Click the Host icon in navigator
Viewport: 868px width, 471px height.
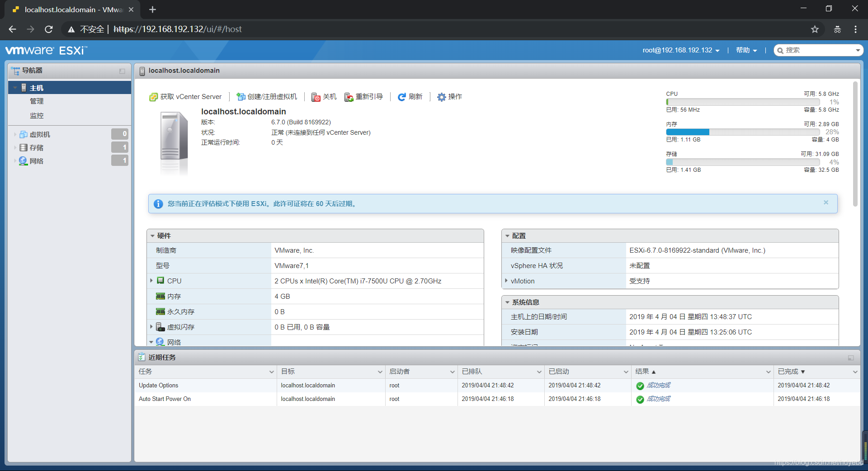click(24, 88)
